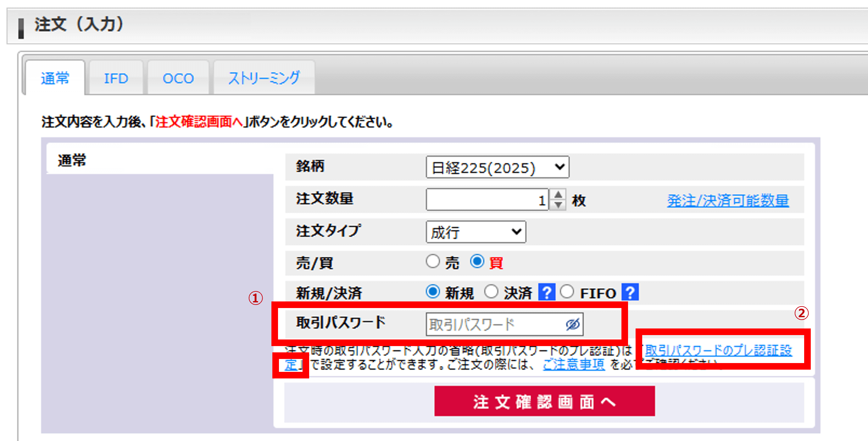Toggle the password visibility eye icon

click(572, 324)
